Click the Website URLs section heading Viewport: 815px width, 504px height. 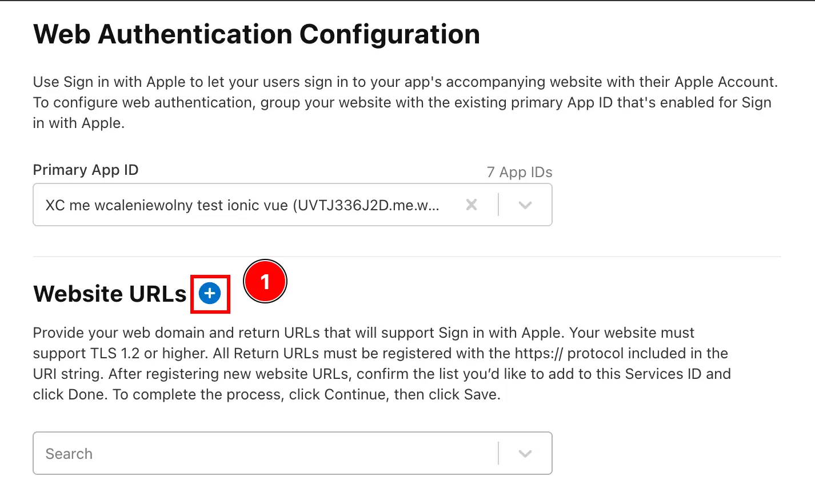point(110,293)
